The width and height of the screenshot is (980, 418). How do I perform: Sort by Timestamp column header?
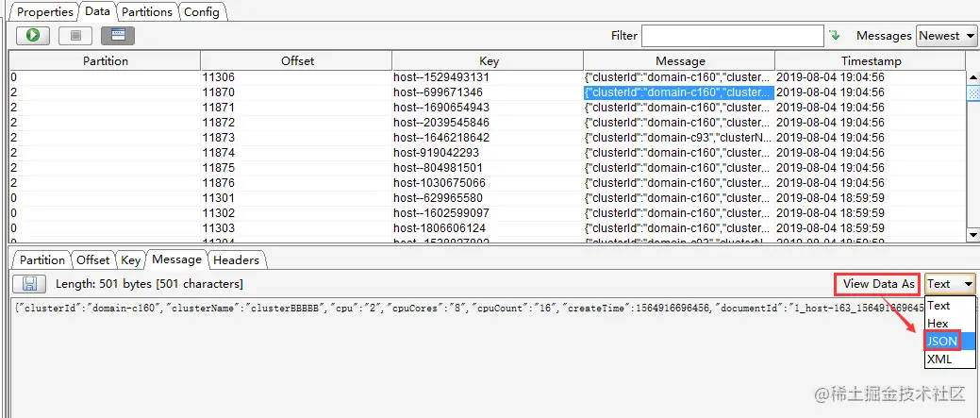(871, 61)
